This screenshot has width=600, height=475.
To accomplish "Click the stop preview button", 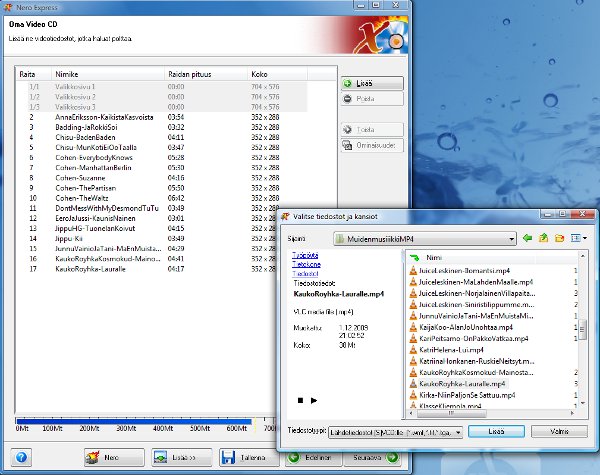I will (x=300, y=400).
